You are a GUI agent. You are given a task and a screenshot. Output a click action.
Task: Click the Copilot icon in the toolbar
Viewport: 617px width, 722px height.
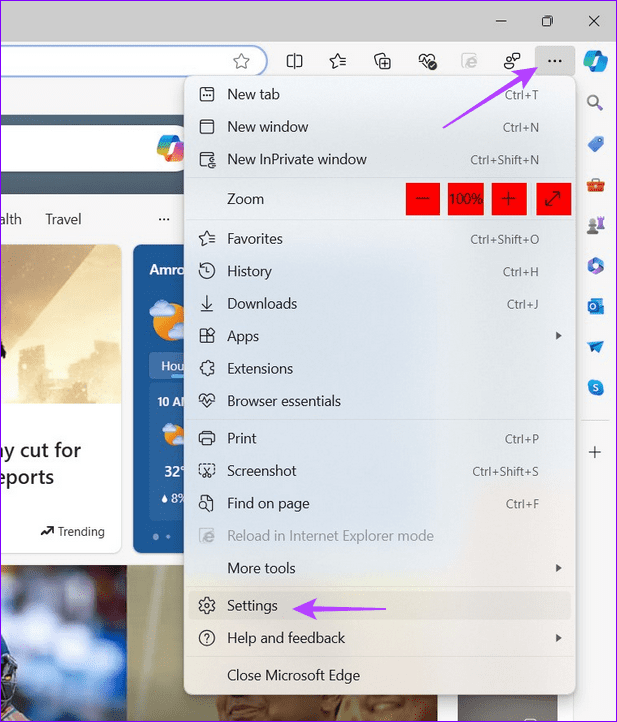tap(596, 61)
